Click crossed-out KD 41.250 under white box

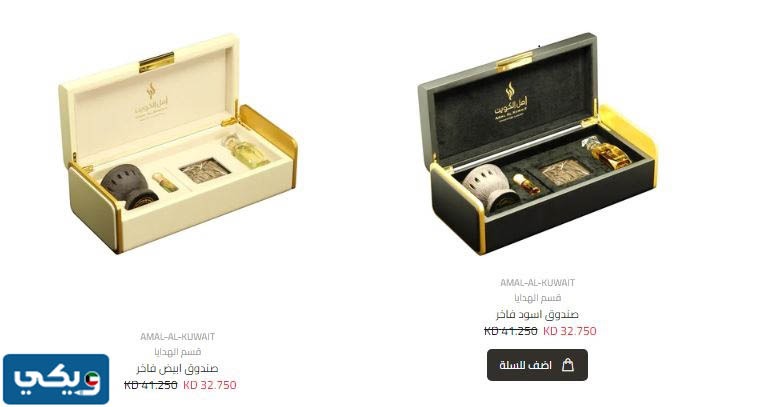coord(150,385)
